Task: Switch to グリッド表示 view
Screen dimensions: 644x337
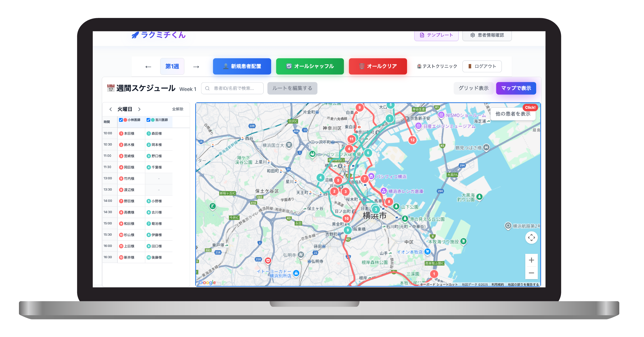Action: tap(473, 88)
